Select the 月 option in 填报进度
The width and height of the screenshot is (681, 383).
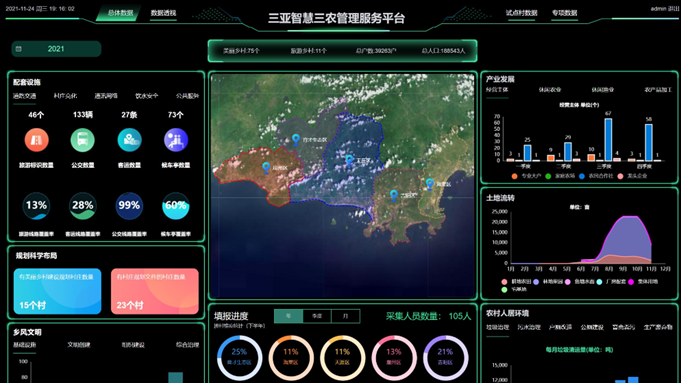[346, 316]
